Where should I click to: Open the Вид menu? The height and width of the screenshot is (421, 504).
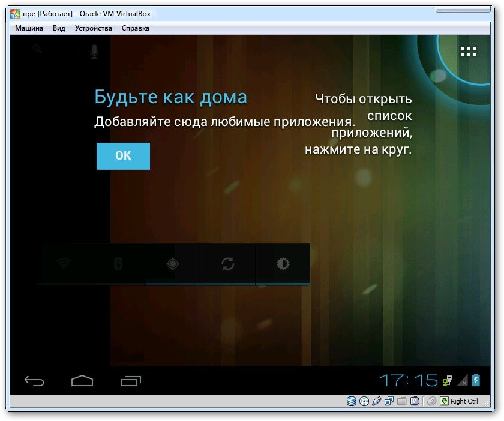[59, 28]
